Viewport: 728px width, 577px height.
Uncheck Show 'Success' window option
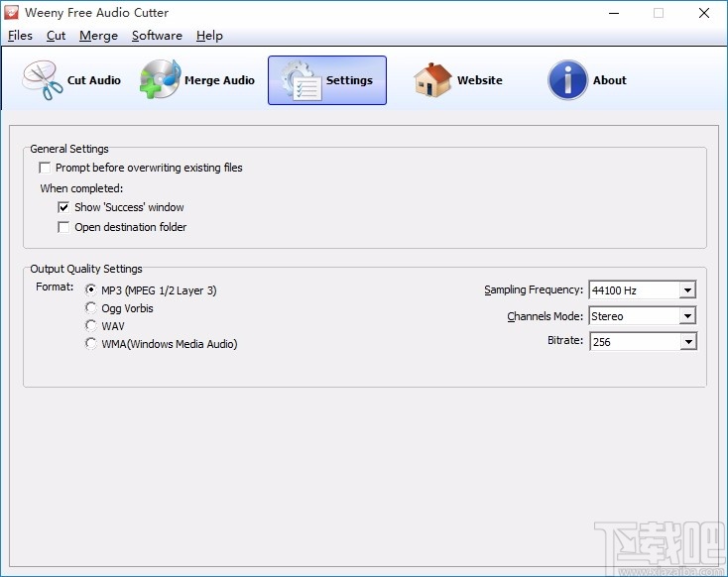63,207
